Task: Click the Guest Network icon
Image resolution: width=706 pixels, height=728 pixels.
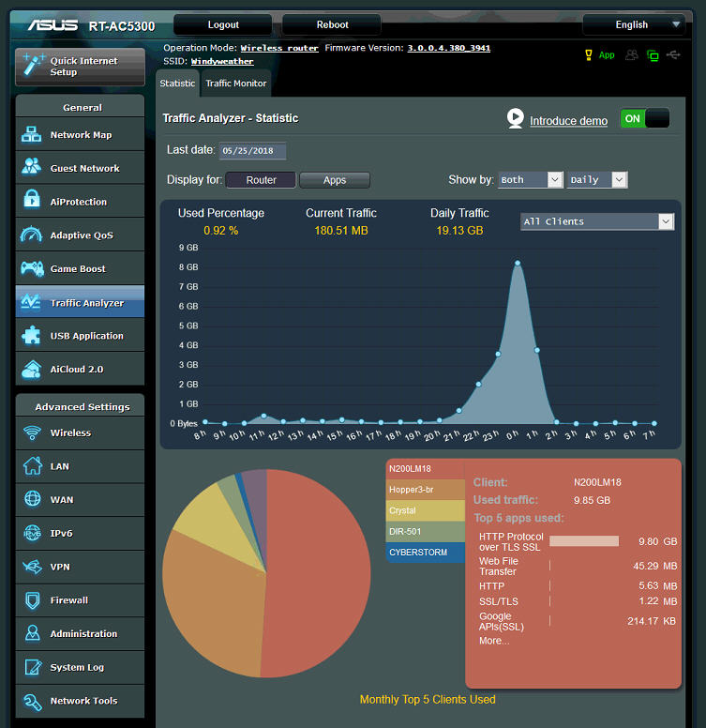Action: tap(31, 169)
